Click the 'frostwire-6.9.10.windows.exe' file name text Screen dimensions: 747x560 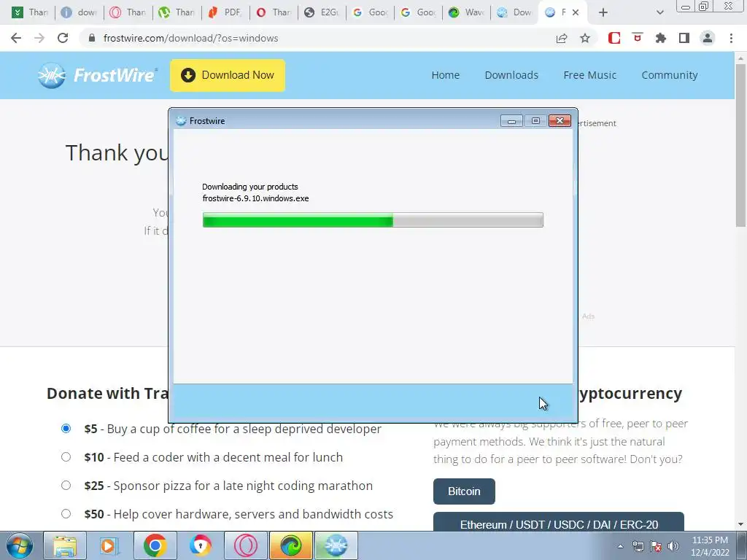coord(255,198)
